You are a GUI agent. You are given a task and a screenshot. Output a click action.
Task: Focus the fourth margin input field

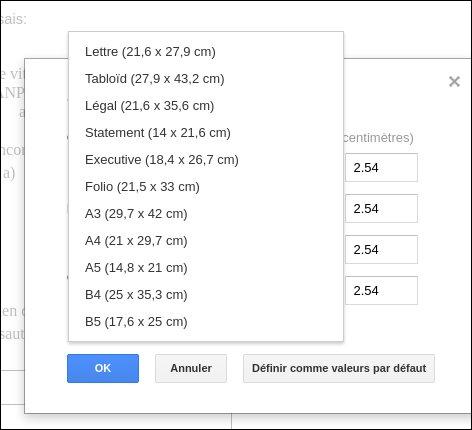(x=381, y=291)
